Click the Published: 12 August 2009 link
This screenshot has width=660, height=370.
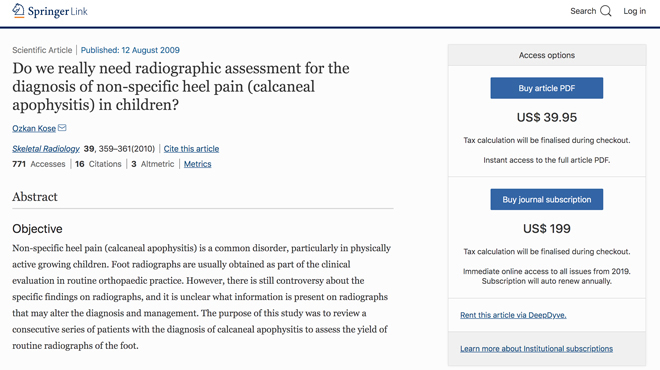tap(130, 50)
